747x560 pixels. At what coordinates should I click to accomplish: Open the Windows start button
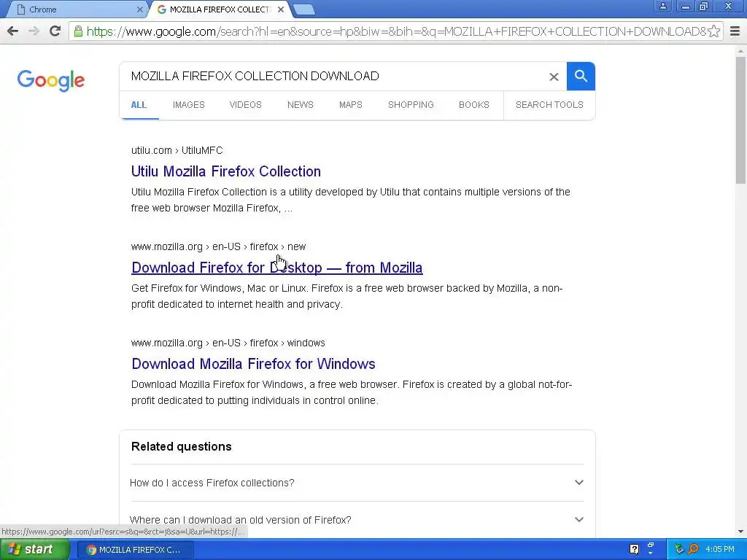click(35, 549)
